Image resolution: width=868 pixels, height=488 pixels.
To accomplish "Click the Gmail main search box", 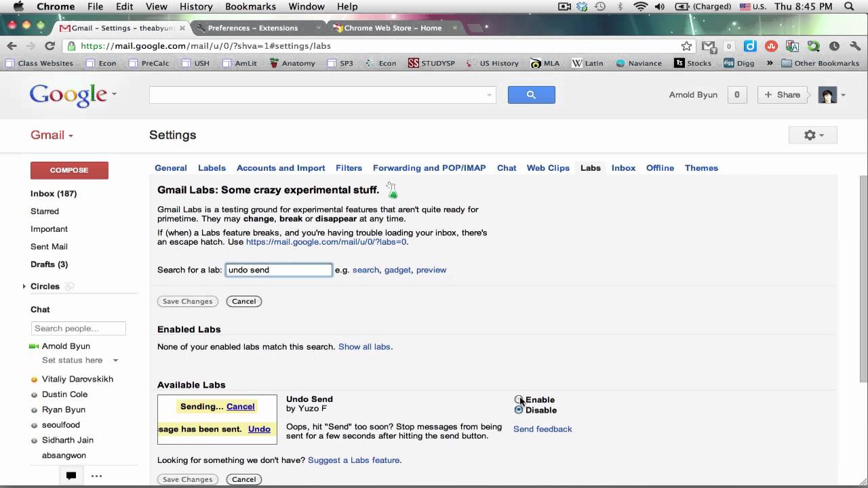I will tap(323, 95).
